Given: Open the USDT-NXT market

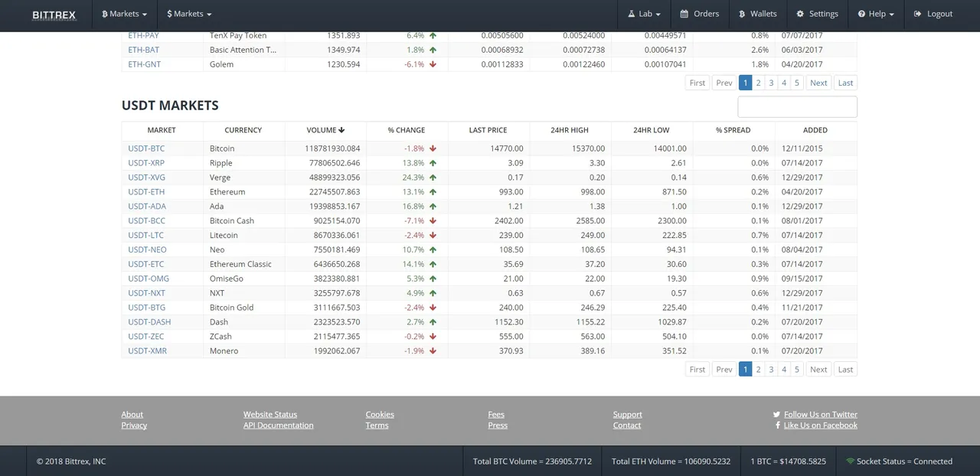Looking at the screenshot, I should [146, 294].
